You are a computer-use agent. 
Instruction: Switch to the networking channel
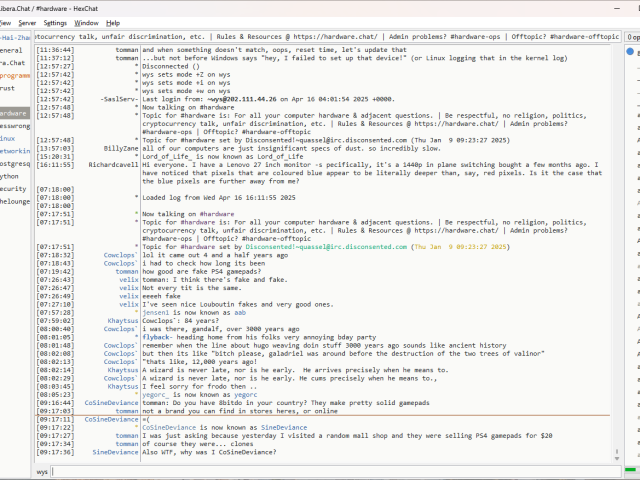pos(13,150)
